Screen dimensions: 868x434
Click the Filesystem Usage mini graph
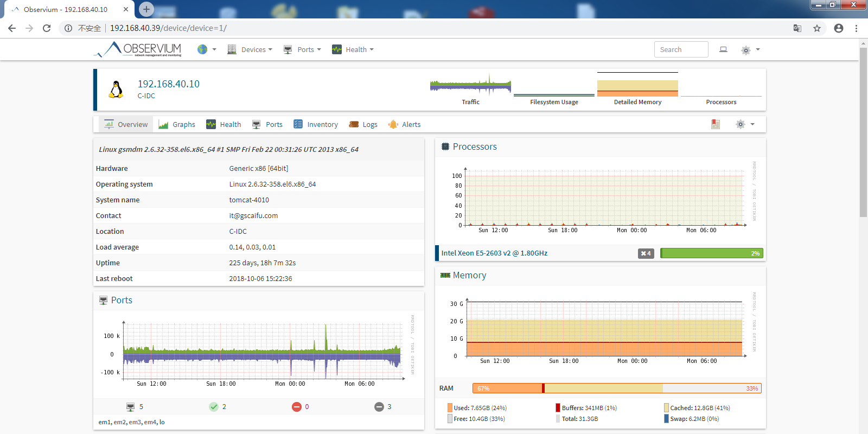(x=554, y=85)
